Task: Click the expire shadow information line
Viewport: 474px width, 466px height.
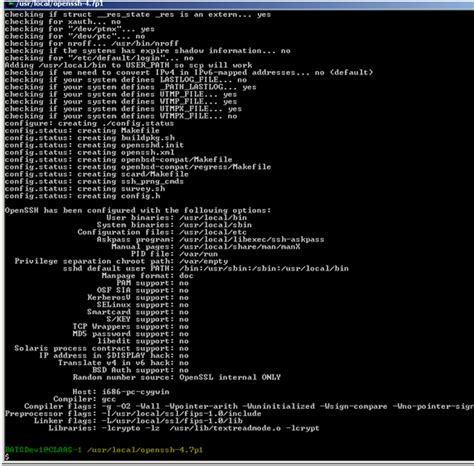Action: (x=148, y=51)
